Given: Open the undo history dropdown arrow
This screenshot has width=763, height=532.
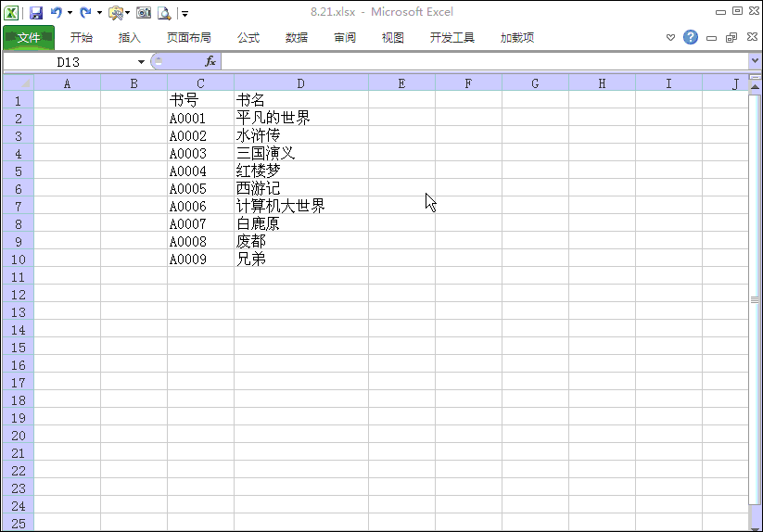Looking at the screenshot, I should point(70,13).
